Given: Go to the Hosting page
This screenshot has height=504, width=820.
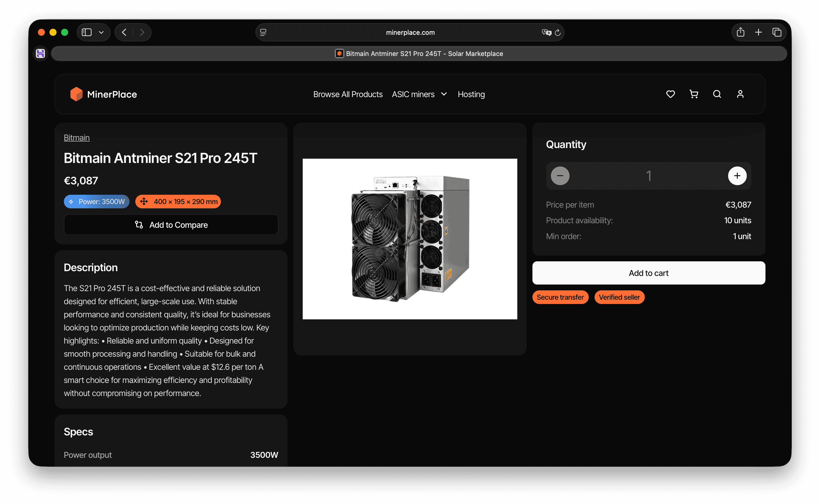Looking at the screenshot, I should pos(471,94).
